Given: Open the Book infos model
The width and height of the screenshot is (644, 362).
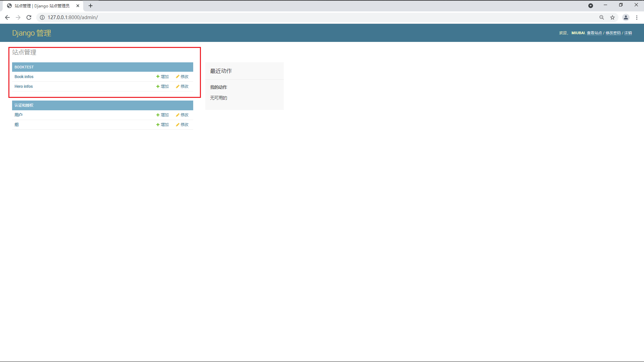Looking at the screenshot, I should pos(24,77).
